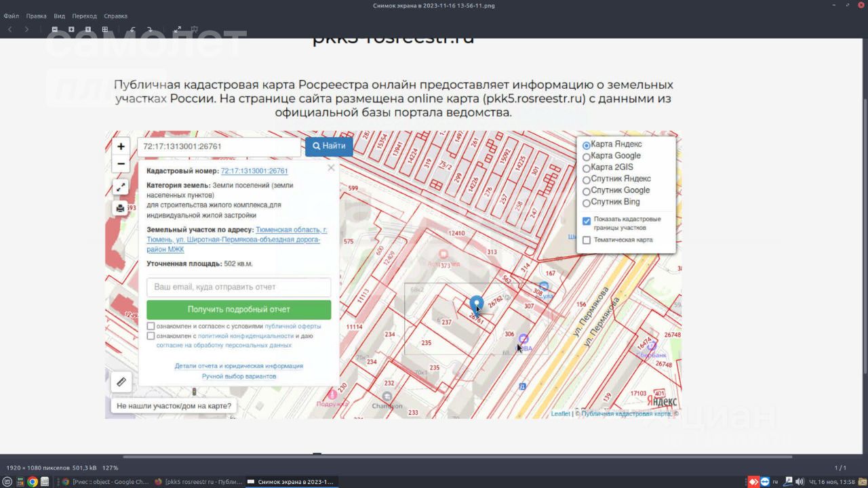Close the cadastral info popup
Screen dimensions: 868x488
331,167
